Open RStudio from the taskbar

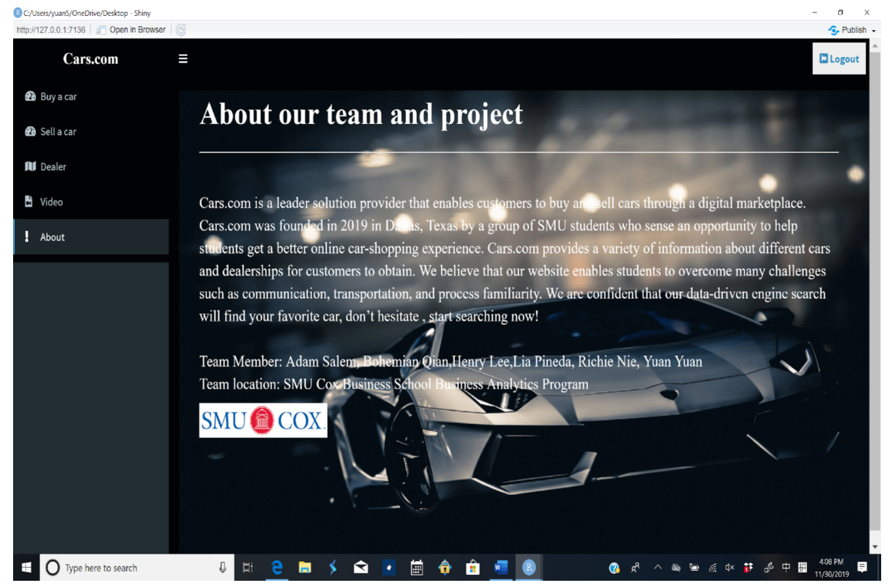(529, 568)
